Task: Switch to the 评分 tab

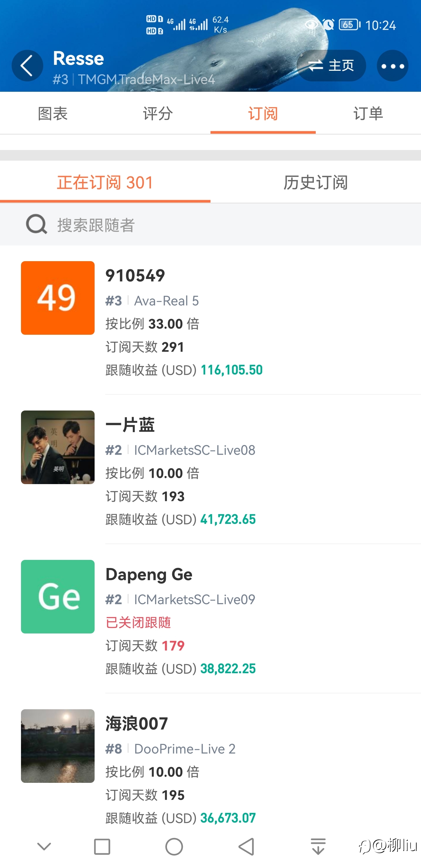Action: (158, 113)
